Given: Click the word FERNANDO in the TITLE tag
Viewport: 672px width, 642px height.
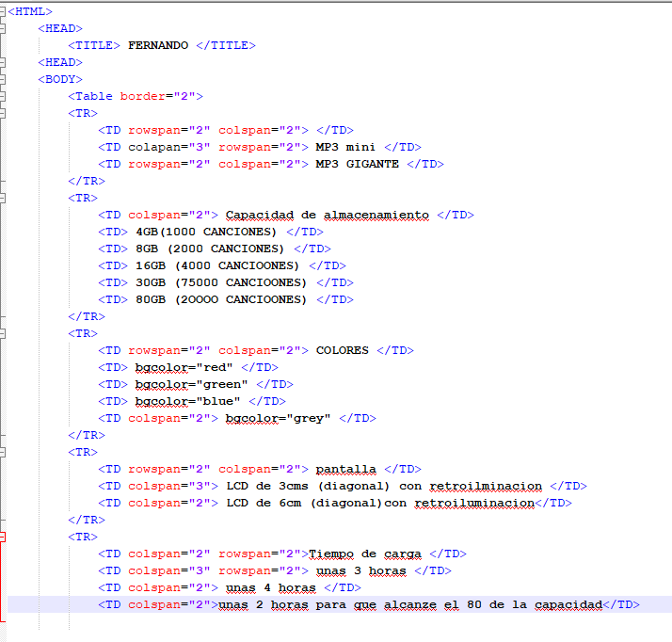Looking at the screenshot, I should [x=157, y=45].
